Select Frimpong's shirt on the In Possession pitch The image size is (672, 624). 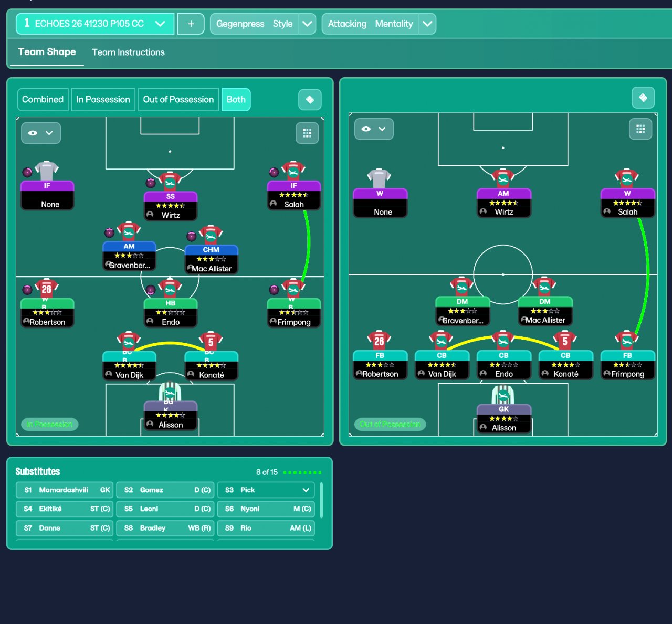[293, 288]
